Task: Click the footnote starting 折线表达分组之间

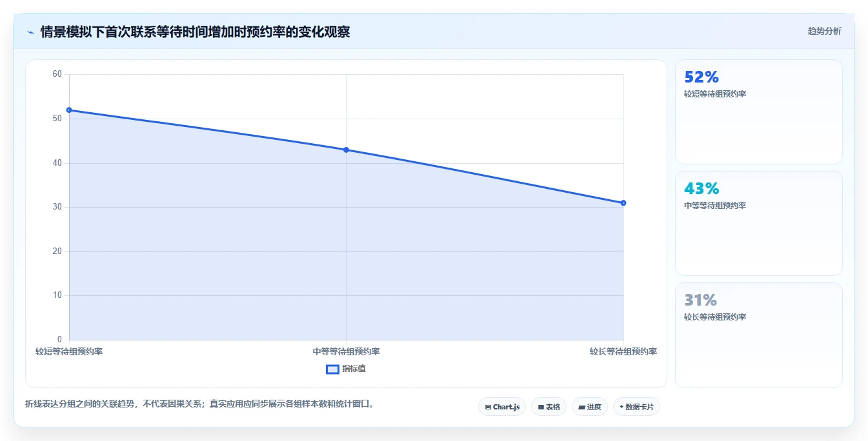Action: tap(199, 404)
